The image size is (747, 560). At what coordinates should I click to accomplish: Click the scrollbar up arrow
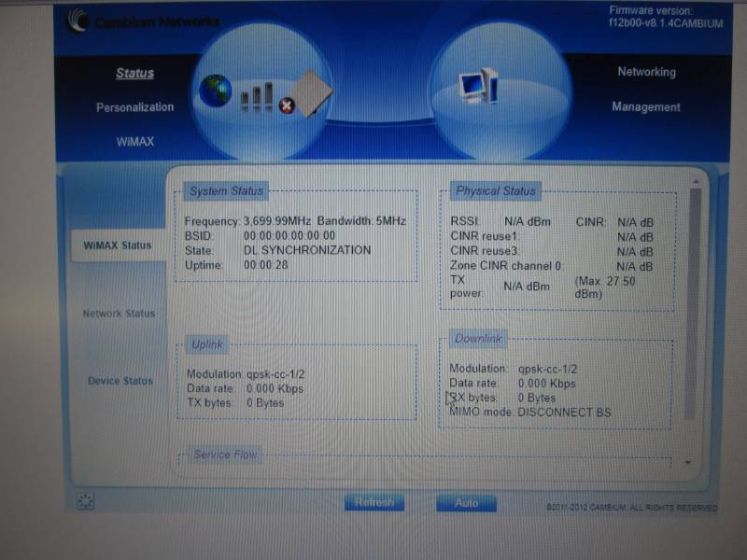[696, 182]
